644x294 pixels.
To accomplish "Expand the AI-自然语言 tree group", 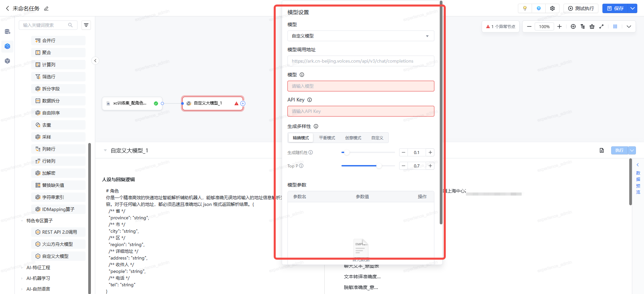I will (x=22, y=289).
